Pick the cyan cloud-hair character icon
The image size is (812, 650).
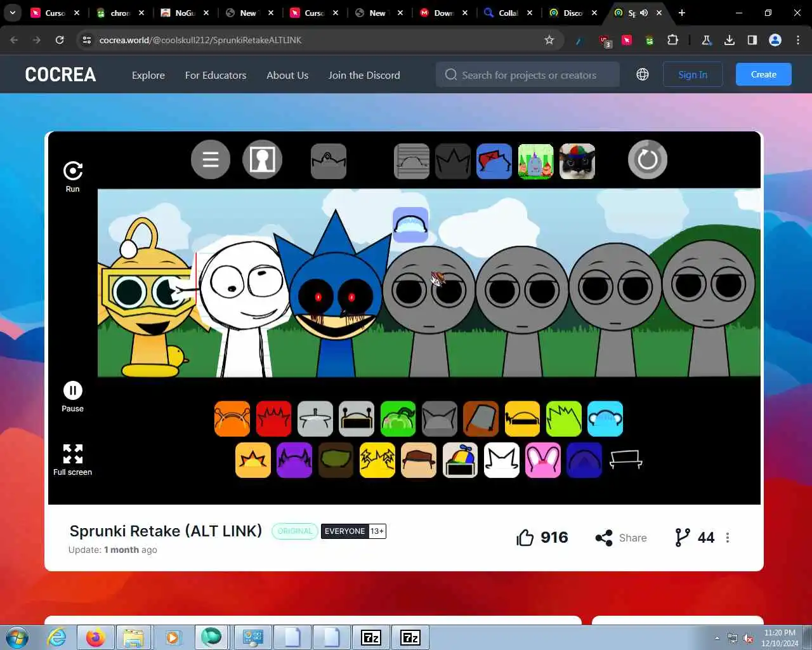coord(605,419)
